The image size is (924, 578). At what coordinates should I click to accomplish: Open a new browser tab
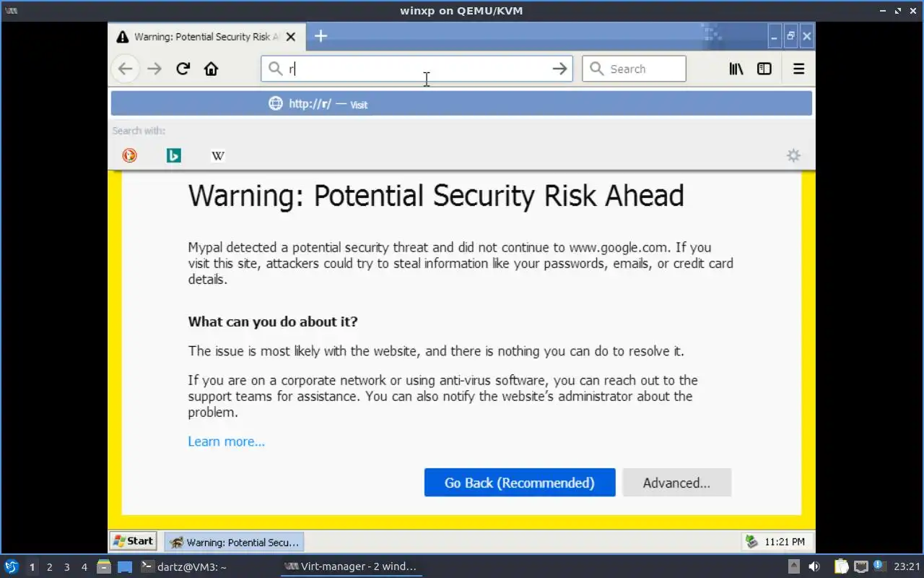pyautogui.click(x=321, y=36)
